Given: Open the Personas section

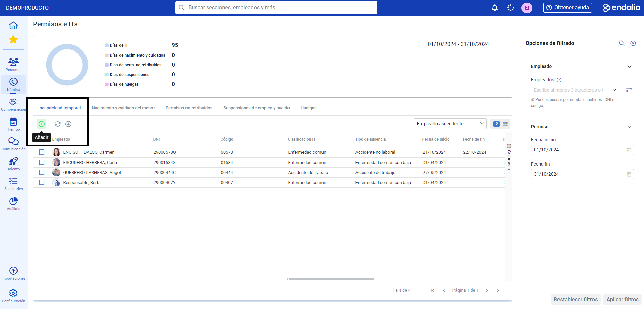Looking at the screenshot, I should [x=13, y=64].
